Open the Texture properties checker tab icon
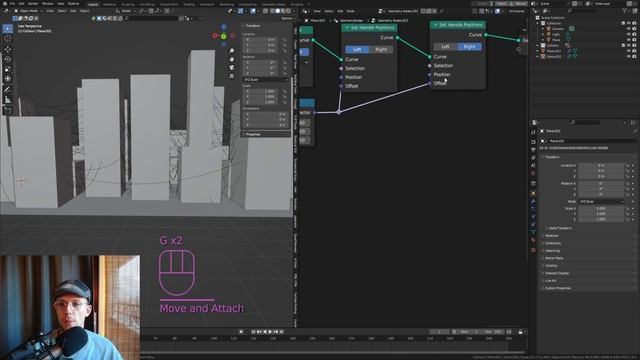The image size is (640, 360). pos(533,249)
